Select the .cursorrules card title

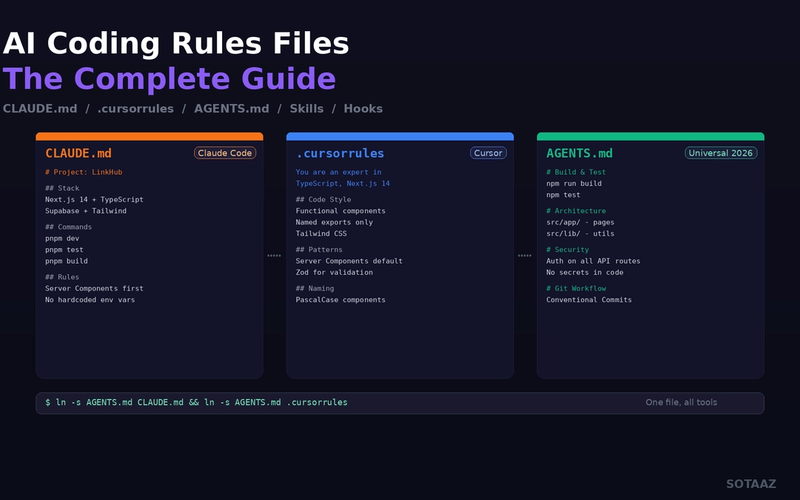click(340, 153)
